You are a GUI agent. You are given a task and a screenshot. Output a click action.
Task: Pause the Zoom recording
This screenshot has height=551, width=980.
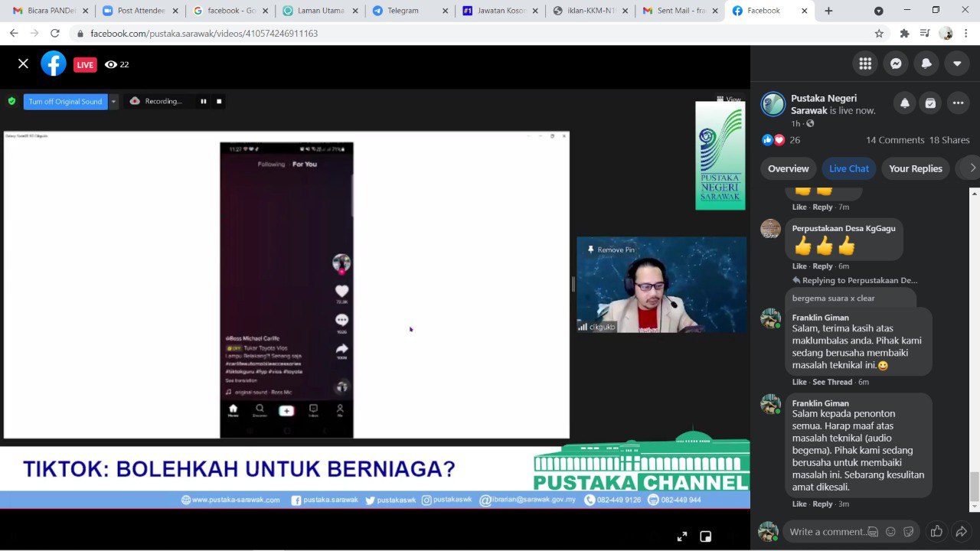(204, 101)
